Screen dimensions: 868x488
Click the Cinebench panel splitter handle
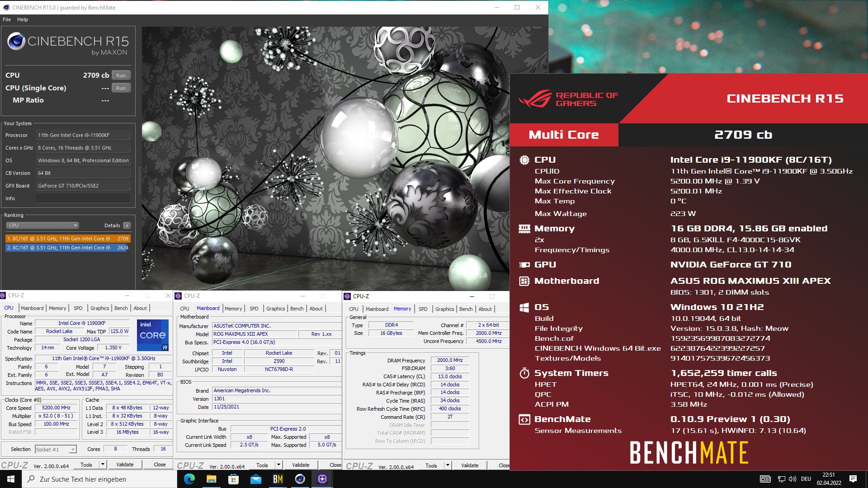[x=139, y=181]
